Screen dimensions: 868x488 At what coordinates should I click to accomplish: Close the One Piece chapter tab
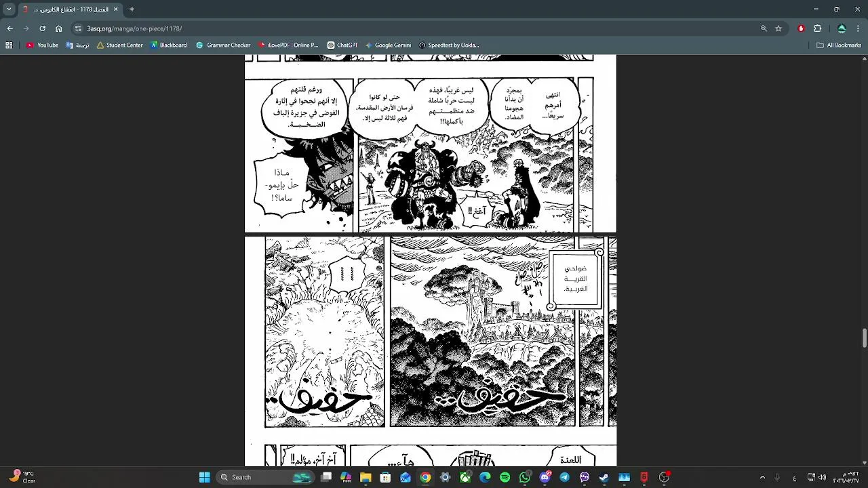(115, 9)
